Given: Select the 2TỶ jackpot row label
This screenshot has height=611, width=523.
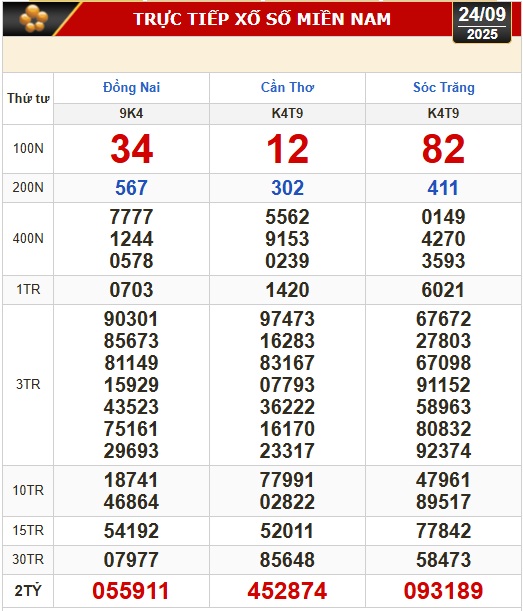Looking at the screenshot, I should [x=28, y=590].
